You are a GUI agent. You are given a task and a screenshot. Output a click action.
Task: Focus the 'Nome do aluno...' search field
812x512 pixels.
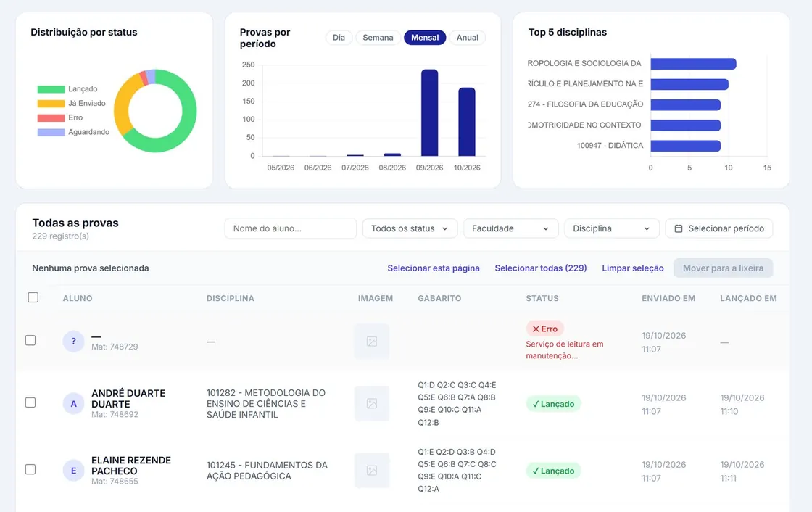(291, 228)
